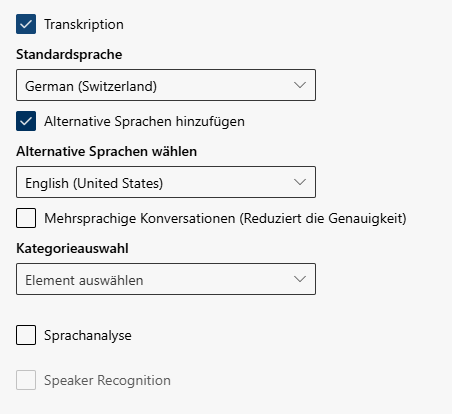Click the Speaker Recognition label
The width and height of the screenshot is (452, 414).
(x=107, y=380)
